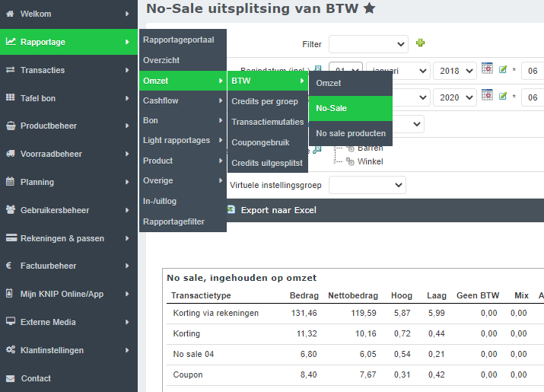
Task: Choose Omzet in the BTW submenu
Action: [329, 83]
